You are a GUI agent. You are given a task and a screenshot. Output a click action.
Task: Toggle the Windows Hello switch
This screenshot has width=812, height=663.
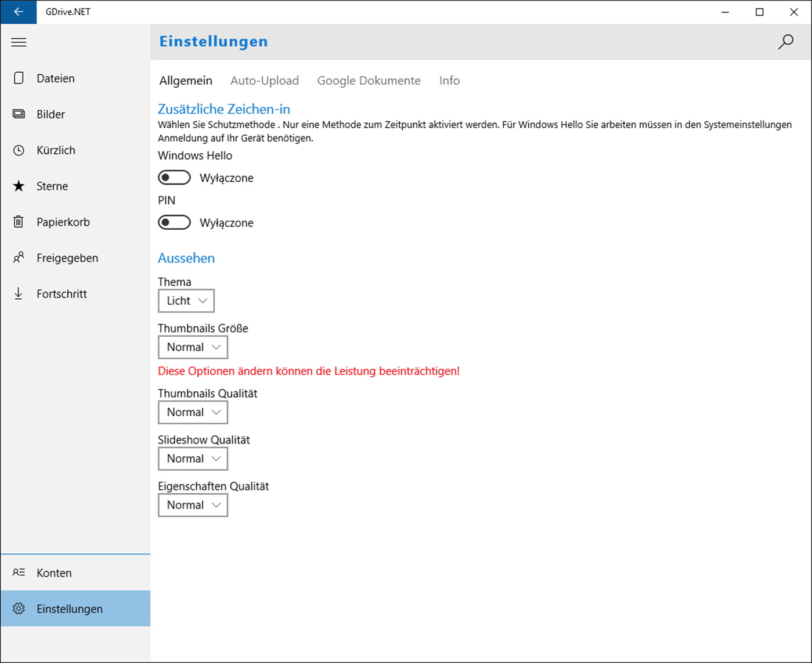tap(174, 178)
